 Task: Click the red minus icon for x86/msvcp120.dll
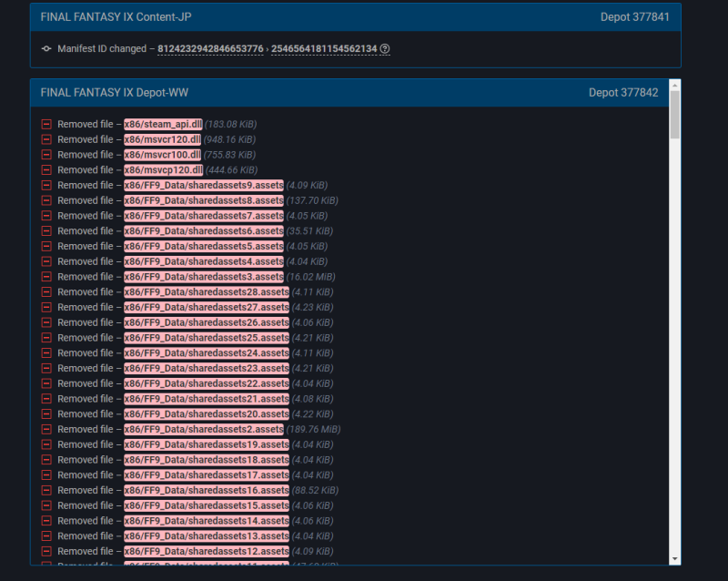tap(46, 170)
